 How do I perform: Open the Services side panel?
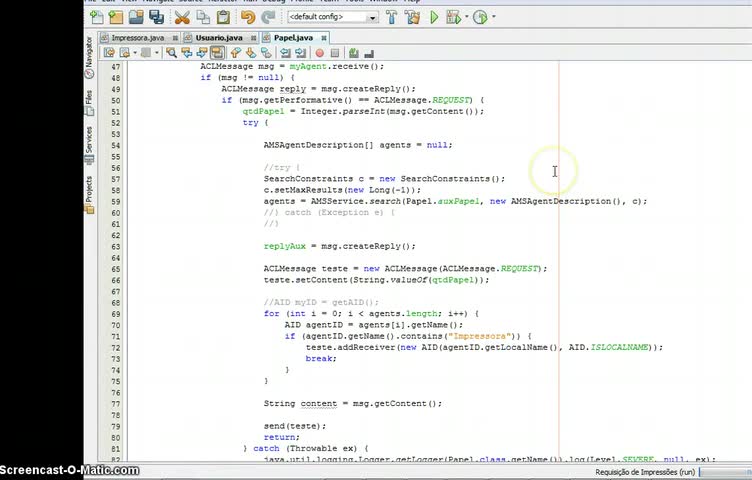tap(89, 145)
